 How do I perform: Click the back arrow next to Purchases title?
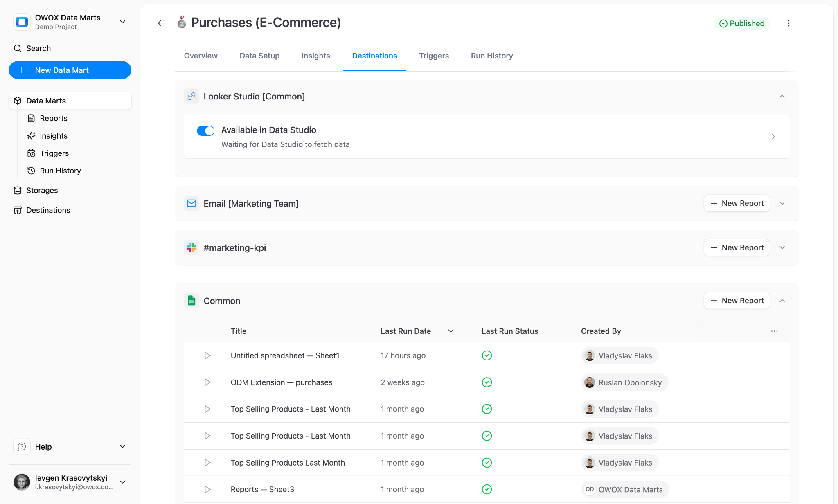pos(161,23)
